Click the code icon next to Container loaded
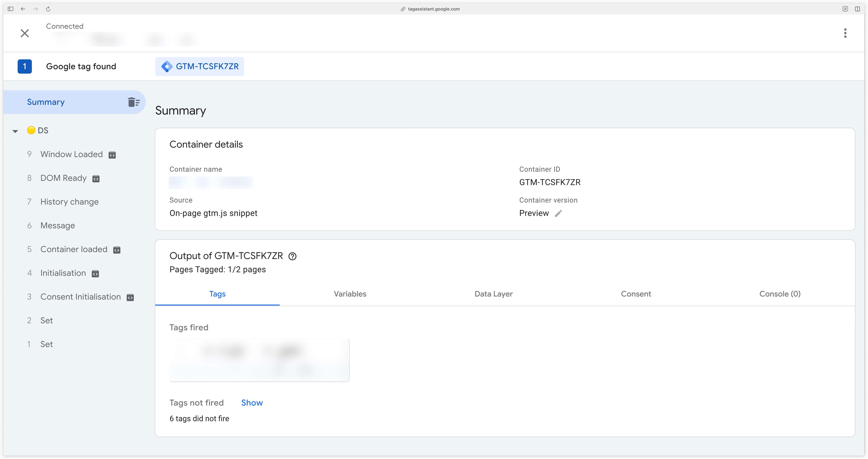868x459 pixels. point(117,250)
